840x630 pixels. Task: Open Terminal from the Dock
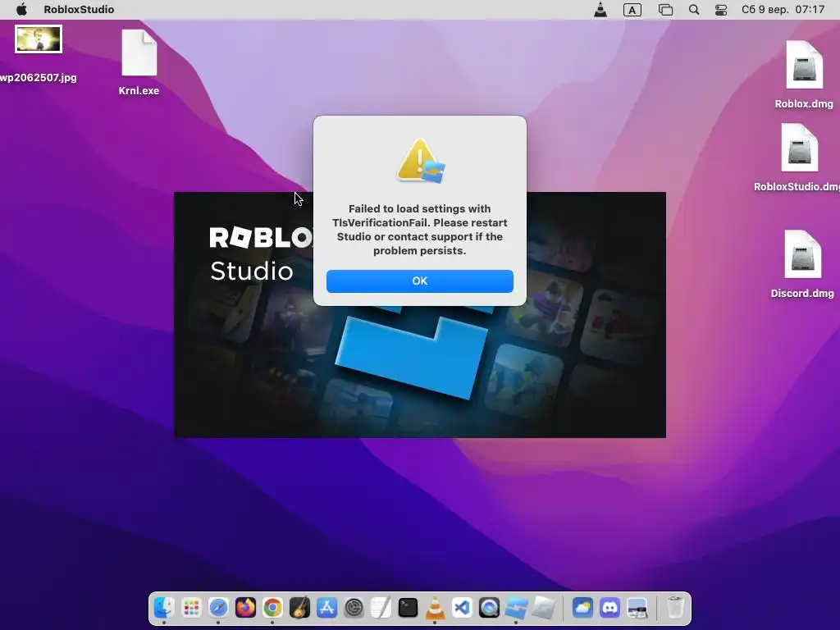(x=408, y=608)
